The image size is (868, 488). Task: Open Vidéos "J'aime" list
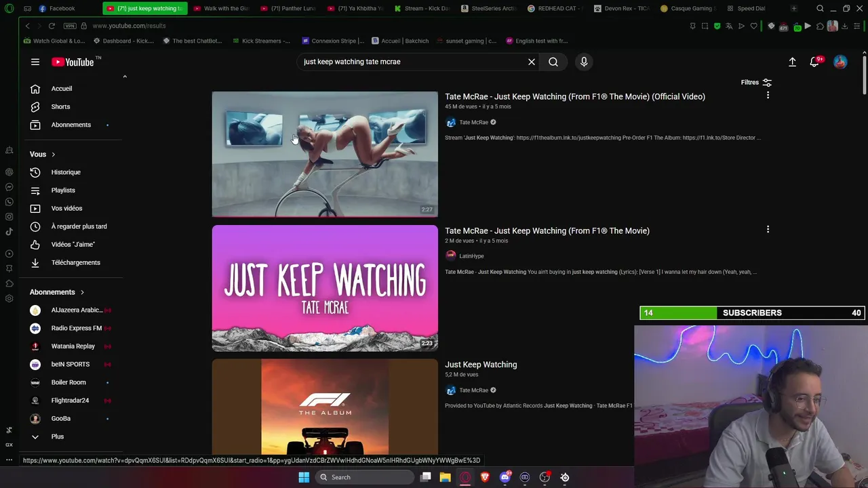click(71, 244)
